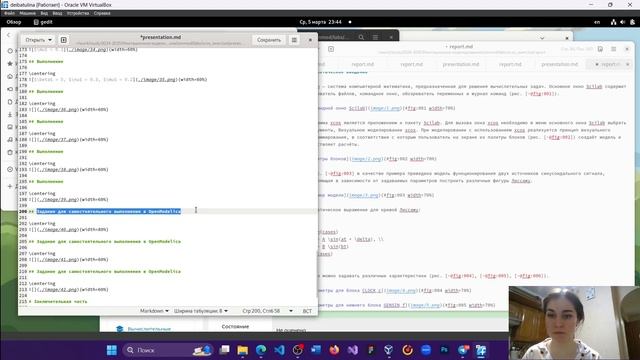Click line 198 with image/39.png link

(x=69, y=200)
